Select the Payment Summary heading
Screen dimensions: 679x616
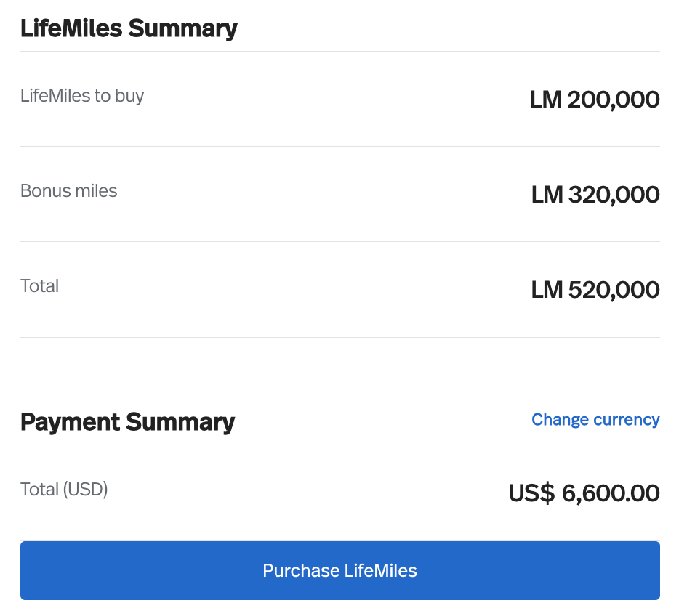click(x=128, y=421)
